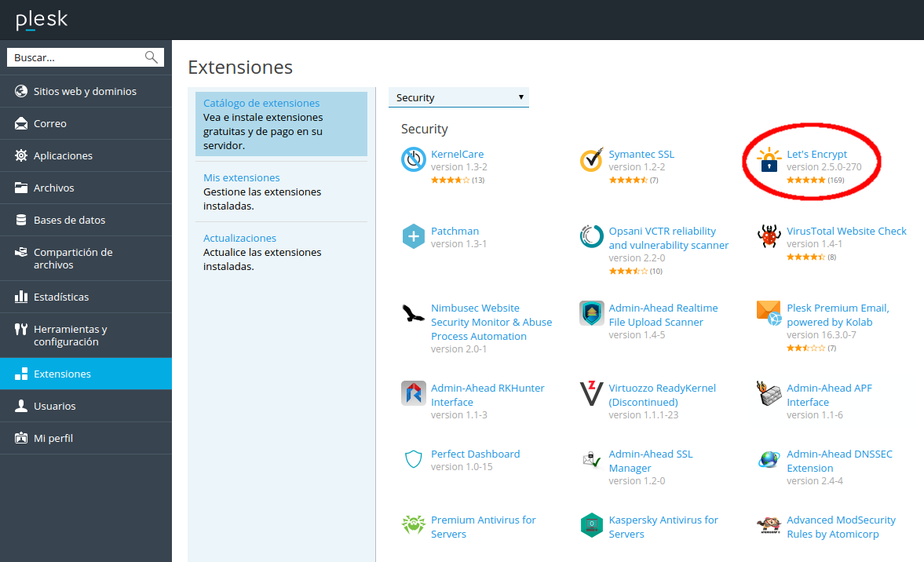Image resolution: width=924 pixels, height=562 pixels.
Task: Select Correo from the left menu
Action: [50, 123]
